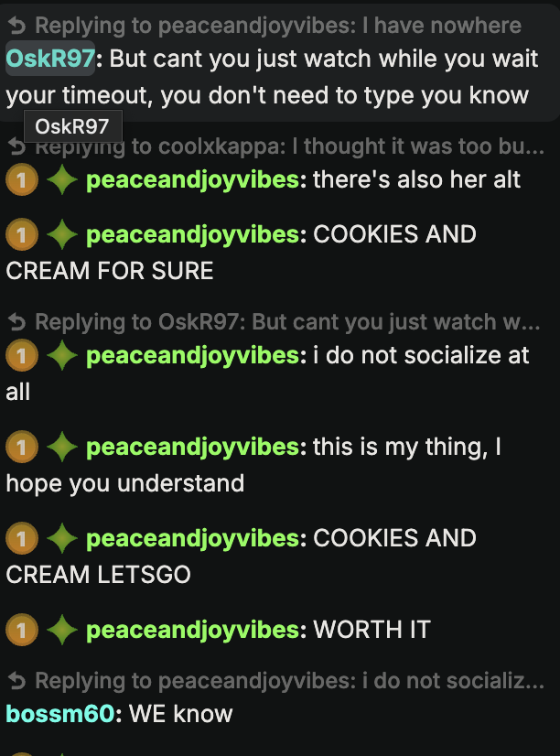Click green star badge beside 'COOKIES AND CREAM FOR SURE'
The image size is (560, 756).
[61, 234]
